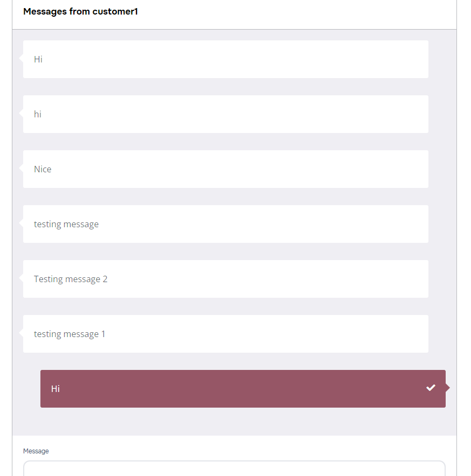Viewport: 471px width, 476px height.
Task: Click empty gray chat area below sent message
Action: (x=234, y=422)
